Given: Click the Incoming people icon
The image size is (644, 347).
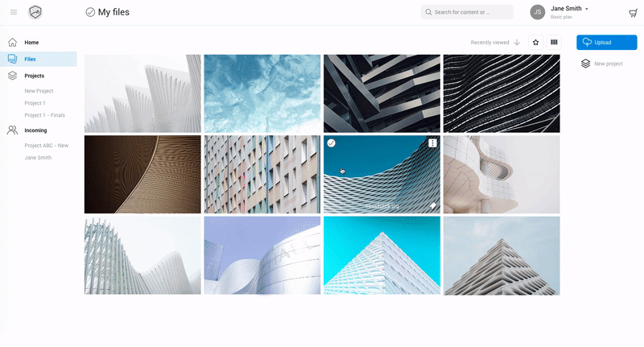Looking at the screenshot, I should pos(13,130).
